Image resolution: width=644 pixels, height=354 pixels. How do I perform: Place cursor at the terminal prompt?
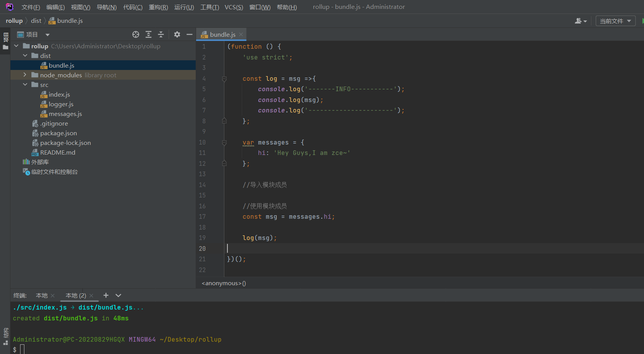coord(22,349)
